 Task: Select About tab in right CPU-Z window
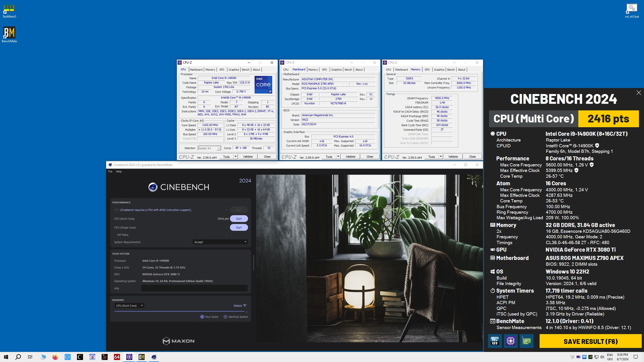coord(462,69)
